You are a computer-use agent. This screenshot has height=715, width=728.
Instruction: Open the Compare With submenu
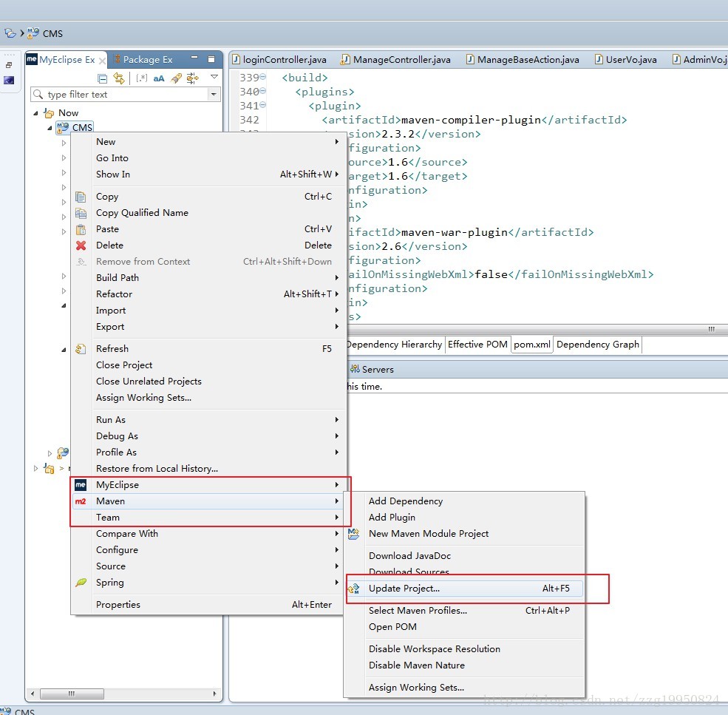point(207,534)
